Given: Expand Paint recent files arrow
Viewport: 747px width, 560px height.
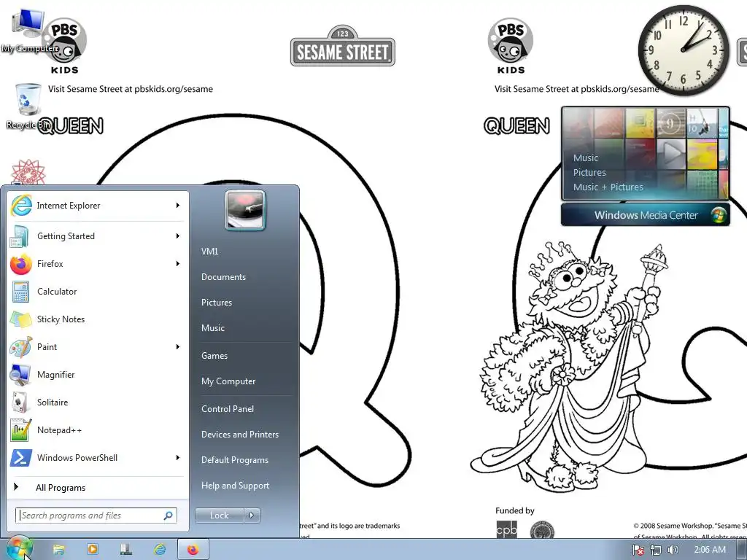Looking at the screenshot, I should pyautogui.click(x=178, y=346).
